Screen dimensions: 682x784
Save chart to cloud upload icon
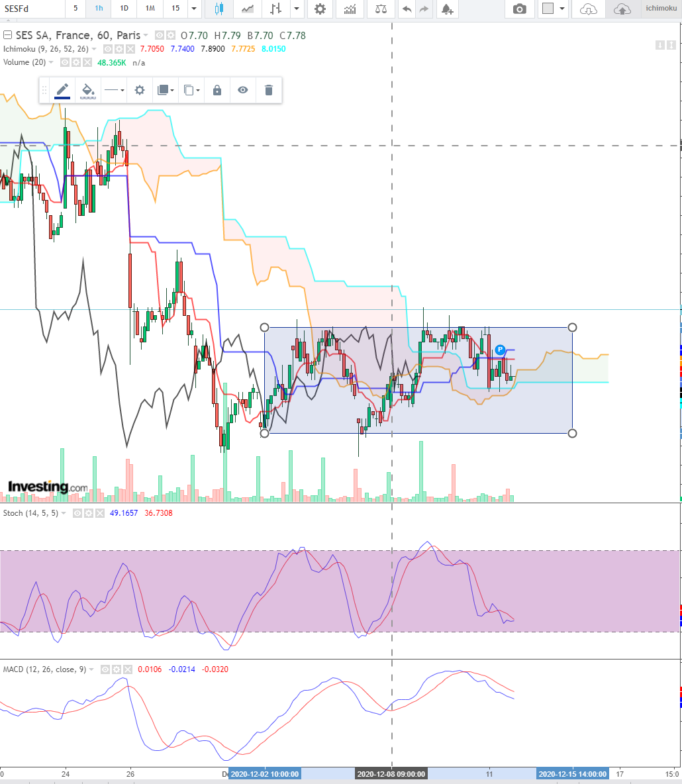pos(622,9)
